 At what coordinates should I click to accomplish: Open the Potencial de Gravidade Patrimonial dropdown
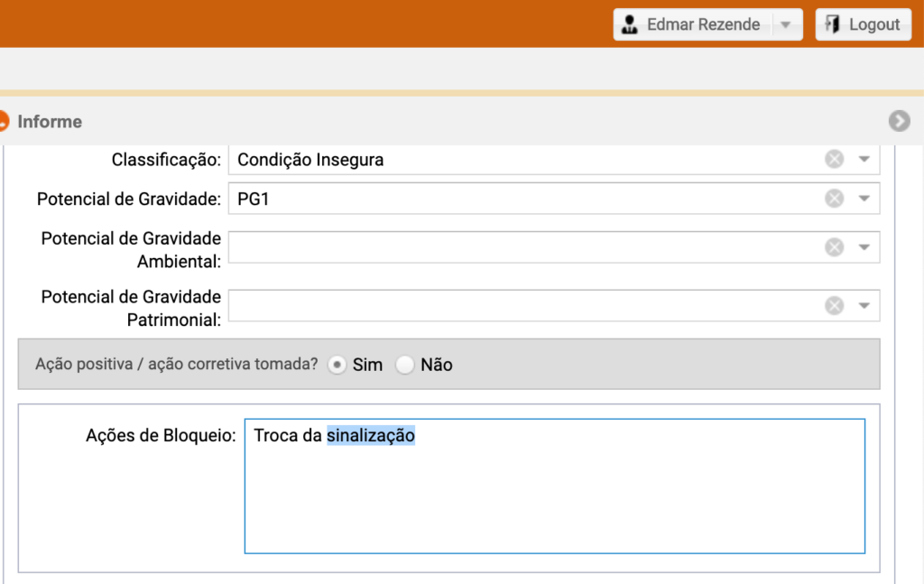tap(864, 305)
